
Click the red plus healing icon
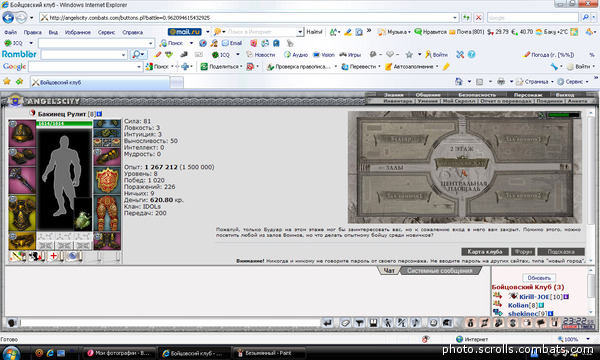click(x=54, y=256)
